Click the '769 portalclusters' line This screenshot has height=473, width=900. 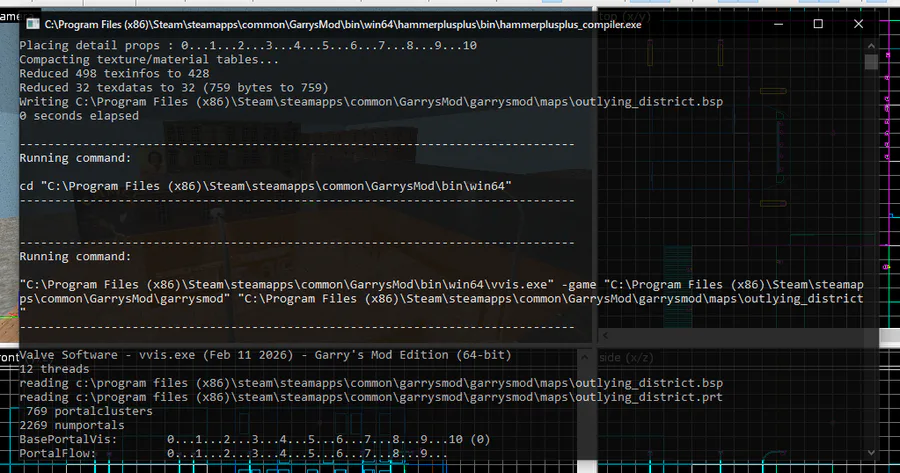[x=90, y=411]
